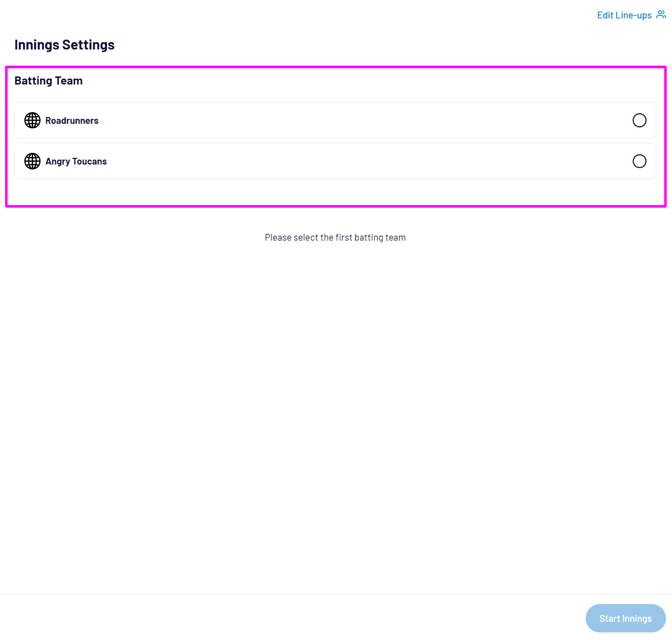Click the Roadrunners team name
The width and height of the screenshot is (672, 640).
coord(72,121)
